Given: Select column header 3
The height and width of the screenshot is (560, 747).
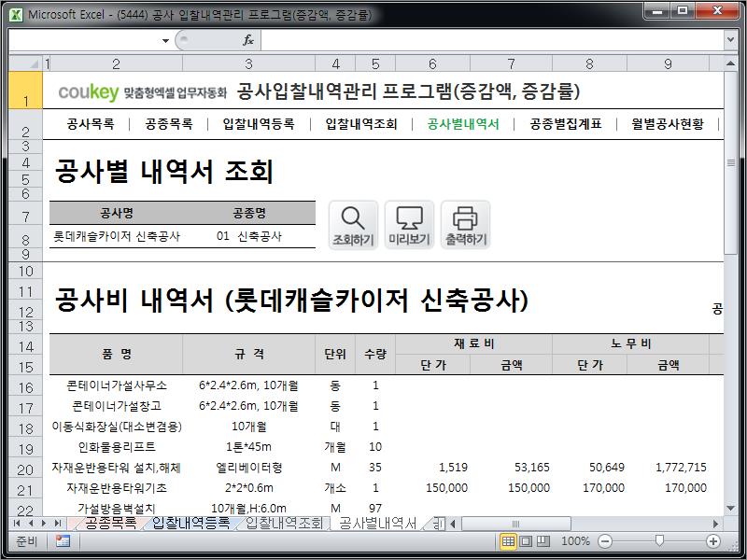Looking at the screenshot, I should click(x=248, y=63).
